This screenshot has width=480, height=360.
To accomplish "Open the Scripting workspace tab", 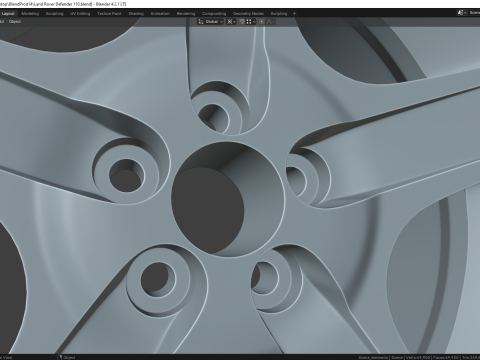I will pos(279,14).
